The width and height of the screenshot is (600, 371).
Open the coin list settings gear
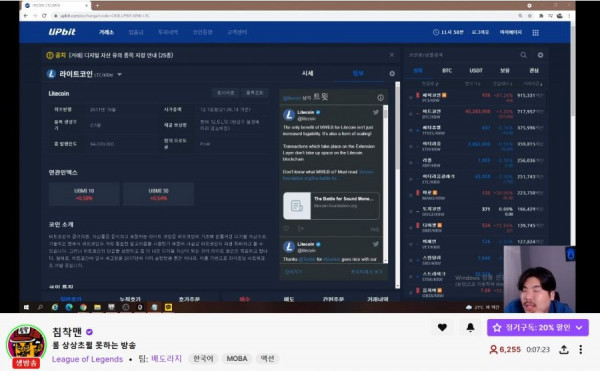(x=540, y=55)
